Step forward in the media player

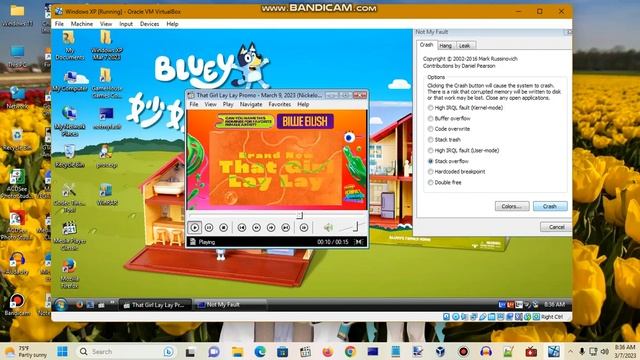tap(271, 227)
